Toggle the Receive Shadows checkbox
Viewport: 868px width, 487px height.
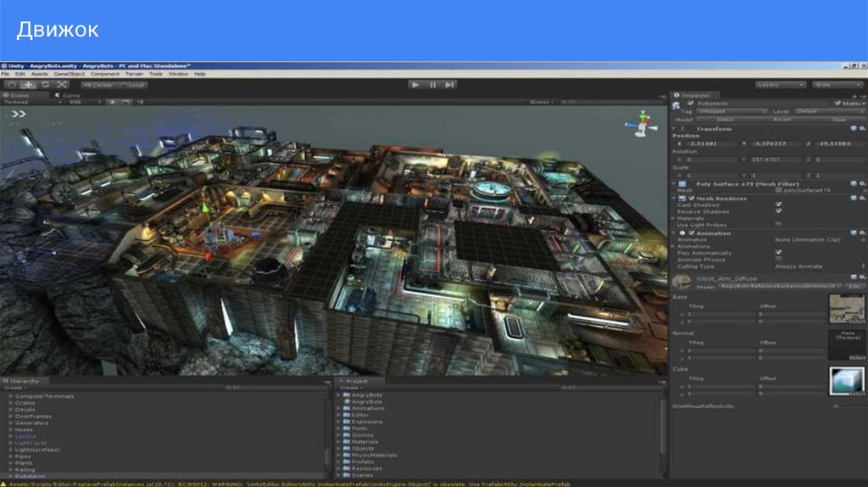point(778,211)
